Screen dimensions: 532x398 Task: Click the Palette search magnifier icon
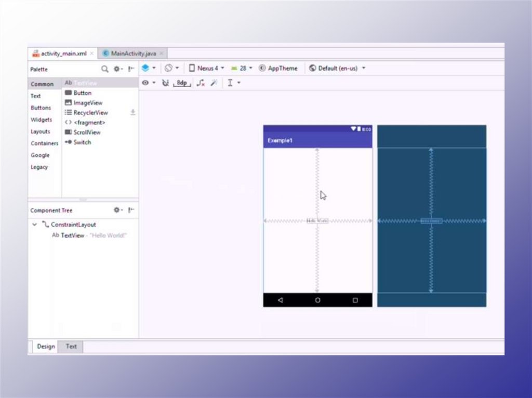105,69
